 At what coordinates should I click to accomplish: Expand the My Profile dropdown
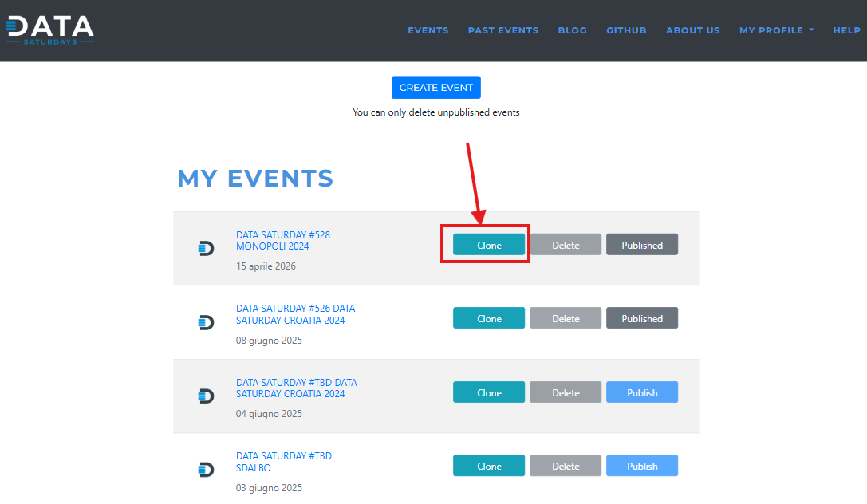(776, 30)
